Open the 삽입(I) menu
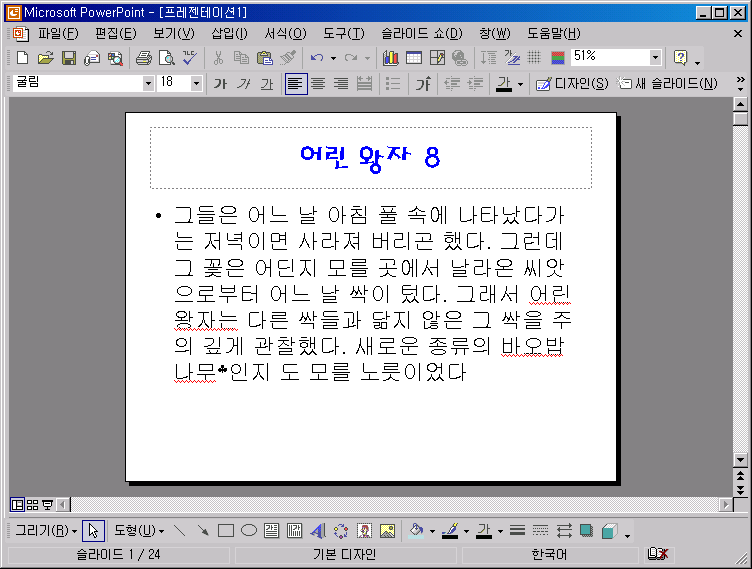752x569 pixels. click(x=229, y=34)
